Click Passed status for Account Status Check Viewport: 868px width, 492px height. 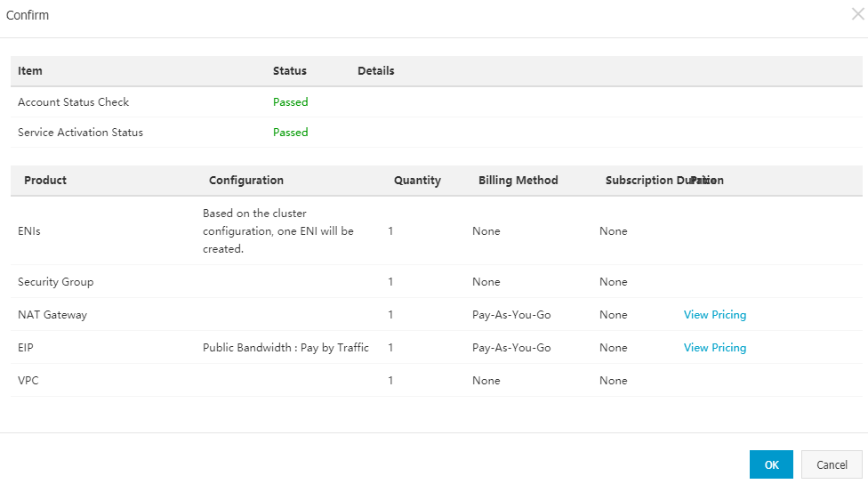(x=290, y=102)
